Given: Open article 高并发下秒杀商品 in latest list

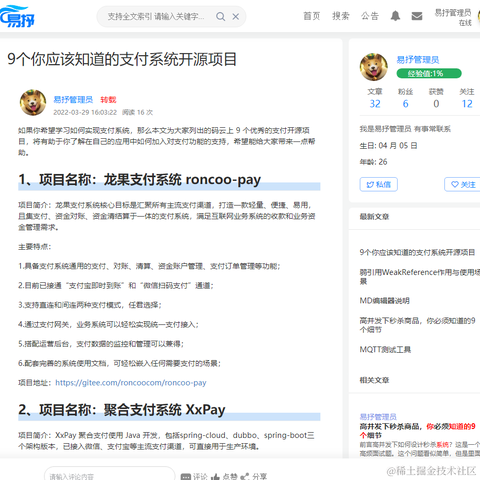Looking at the screenshot, I should click(417, 325).
